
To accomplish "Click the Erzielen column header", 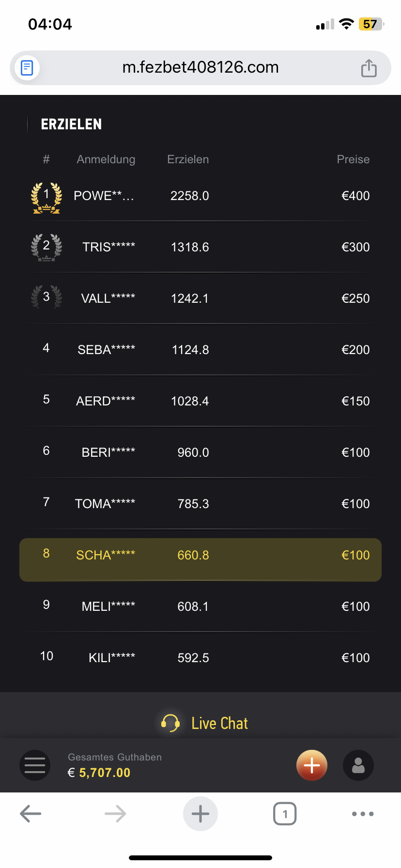I will click(188, 159).
